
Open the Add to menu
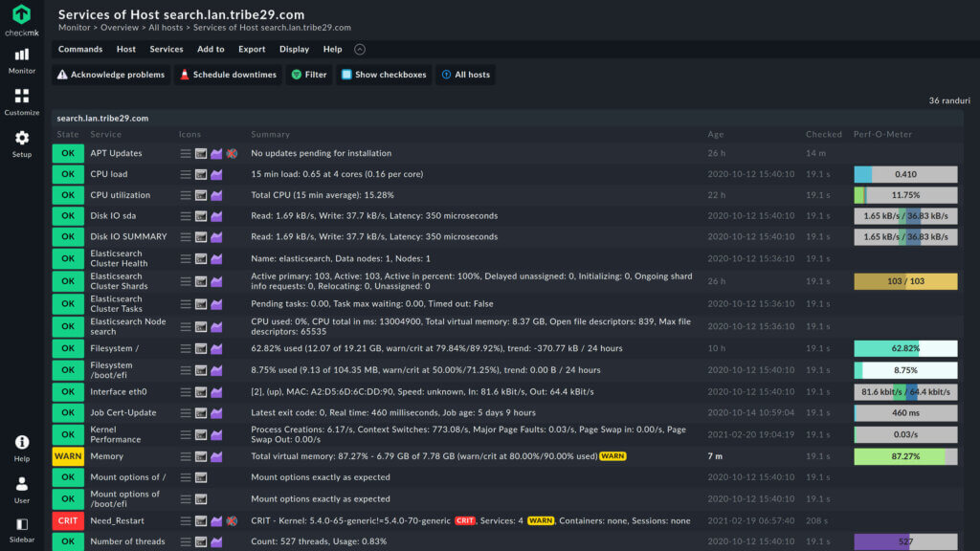click(x=211, y=49)
